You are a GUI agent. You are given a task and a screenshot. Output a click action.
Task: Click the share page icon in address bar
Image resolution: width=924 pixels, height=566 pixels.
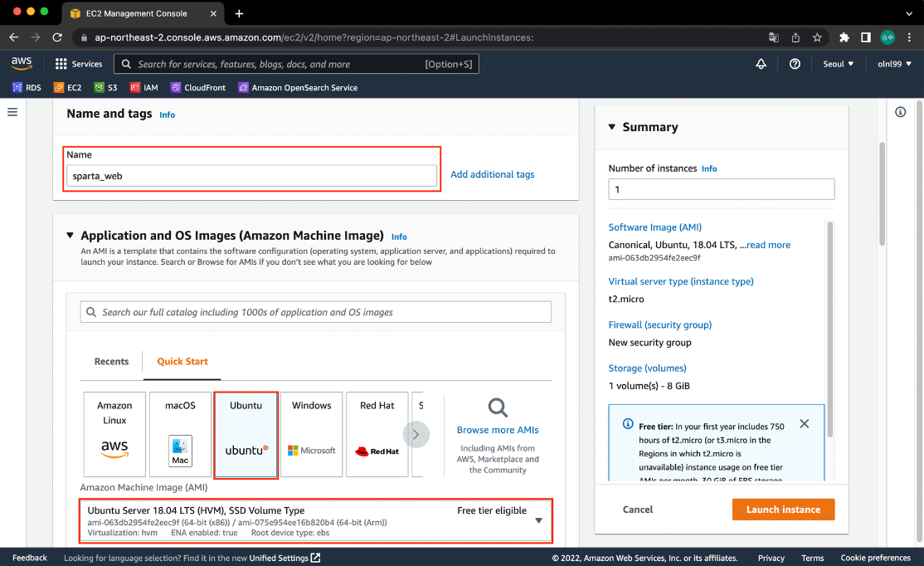pyautogui.click(x=795, y=37)
